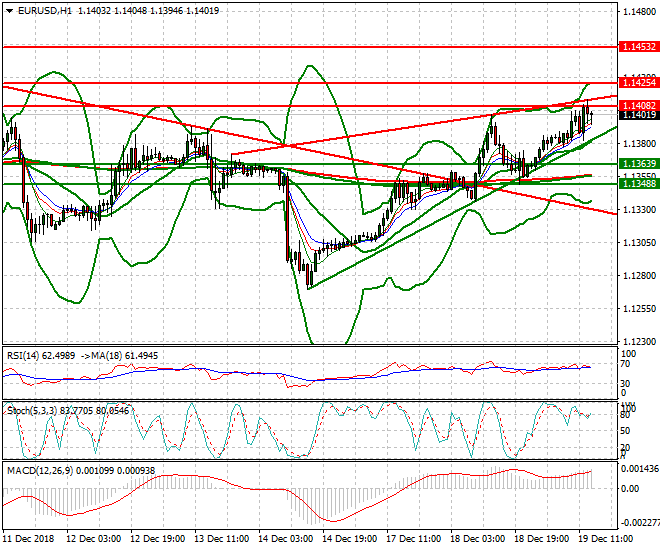Click the current price label 1.14019
Image resolution: width=660 pixels, height=550 pixels.
(x=639, y=114)
